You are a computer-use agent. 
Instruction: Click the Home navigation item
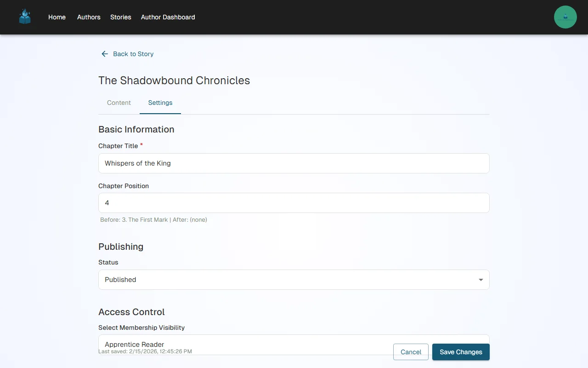coord(57,17)
